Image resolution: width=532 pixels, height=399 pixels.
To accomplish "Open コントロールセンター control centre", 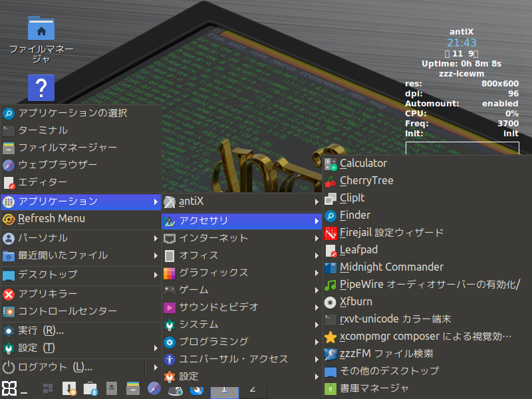I will pyautogui.click(x=80, y=311).
